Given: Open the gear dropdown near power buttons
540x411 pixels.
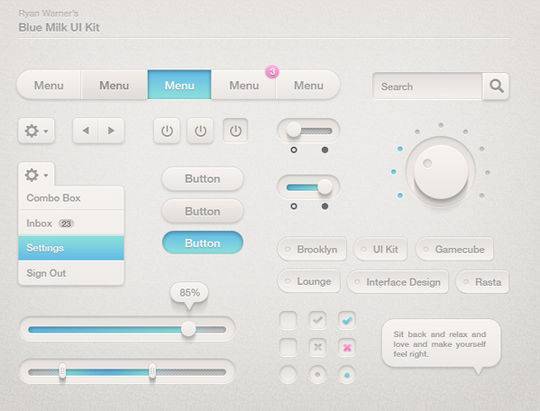Looking at the screenshot, I should click(x=36, y=131).
